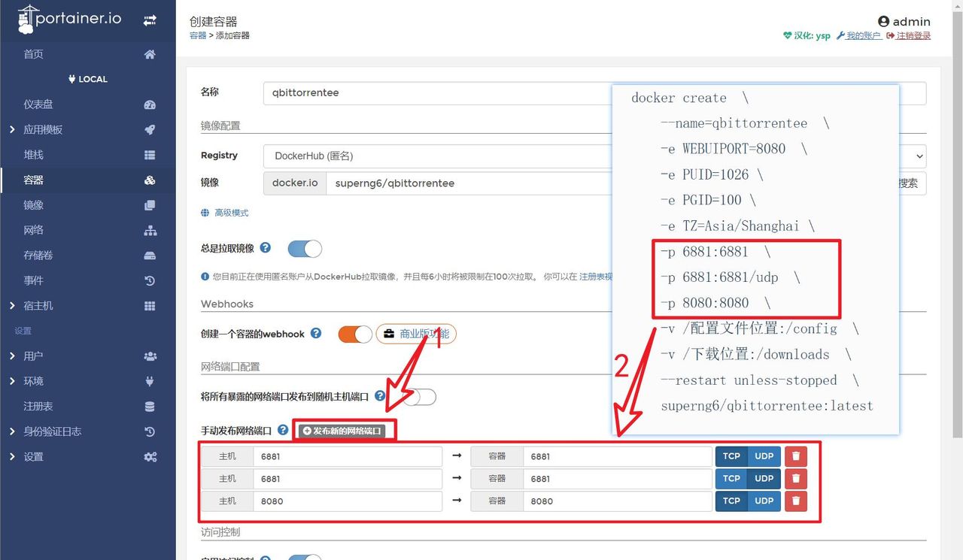Click the gears icon beside 设置

[x=150, y=457]
